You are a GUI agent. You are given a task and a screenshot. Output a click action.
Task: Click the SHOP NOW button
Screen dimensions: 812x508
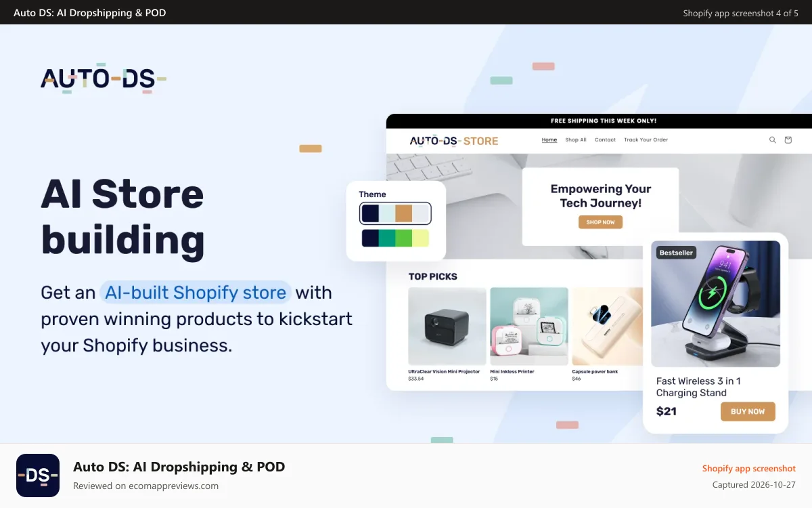(600, 222)
